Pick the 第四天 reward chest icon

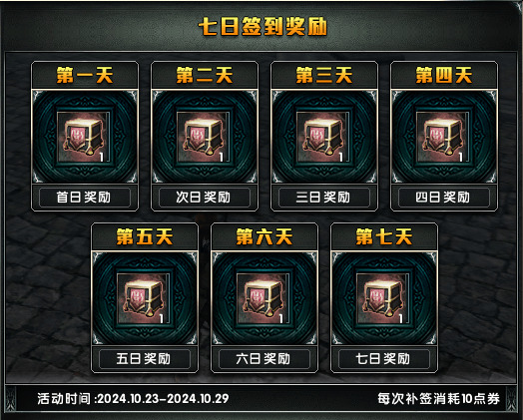[443, 137]
